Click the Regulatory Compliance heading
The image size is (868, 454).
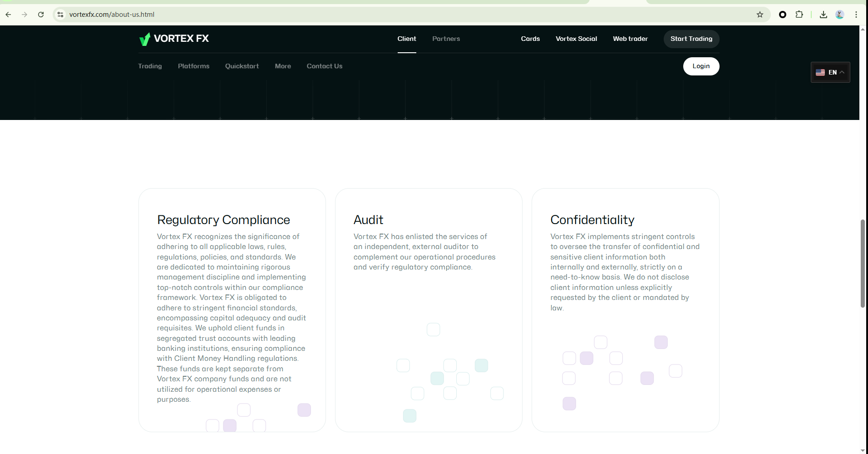223,220
